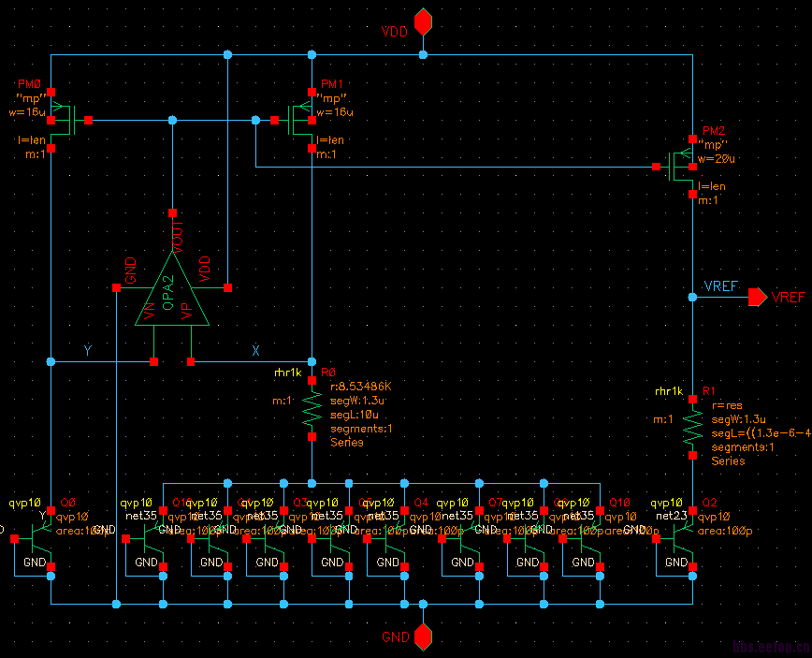The image size is (812, 658).
Task: Click the w=20u parameter of PM2
Action: [x=717, y=159]
